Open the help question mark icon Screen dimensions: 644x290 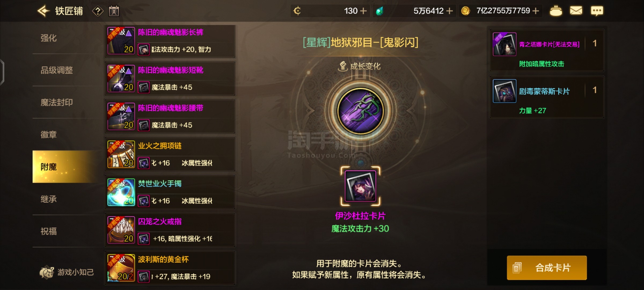pyautogui.click(x=98, y=11)
